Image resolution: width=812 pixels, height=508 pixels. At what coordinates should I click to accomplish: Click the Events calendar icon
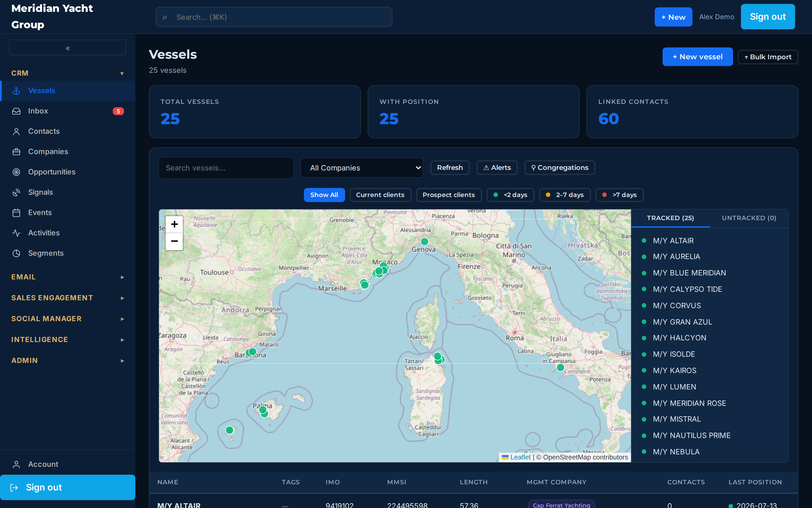(x=16, y=213)
